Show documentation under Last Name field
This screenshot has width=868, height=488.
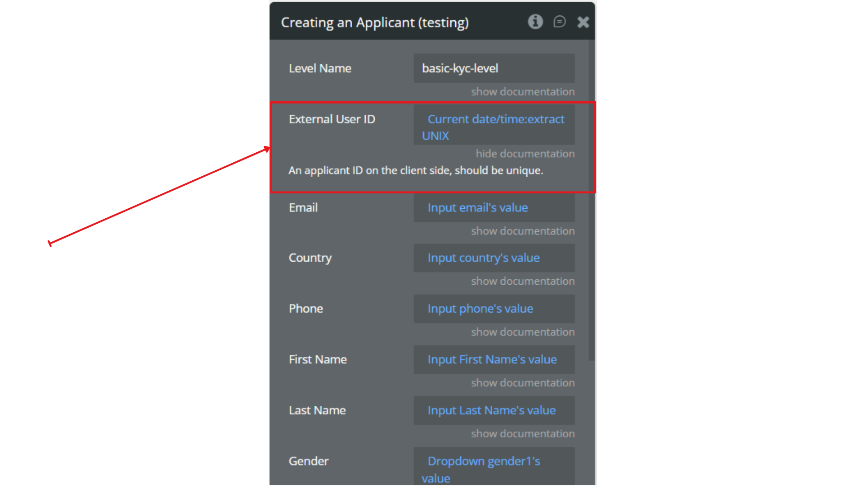(x=523, y=434)
